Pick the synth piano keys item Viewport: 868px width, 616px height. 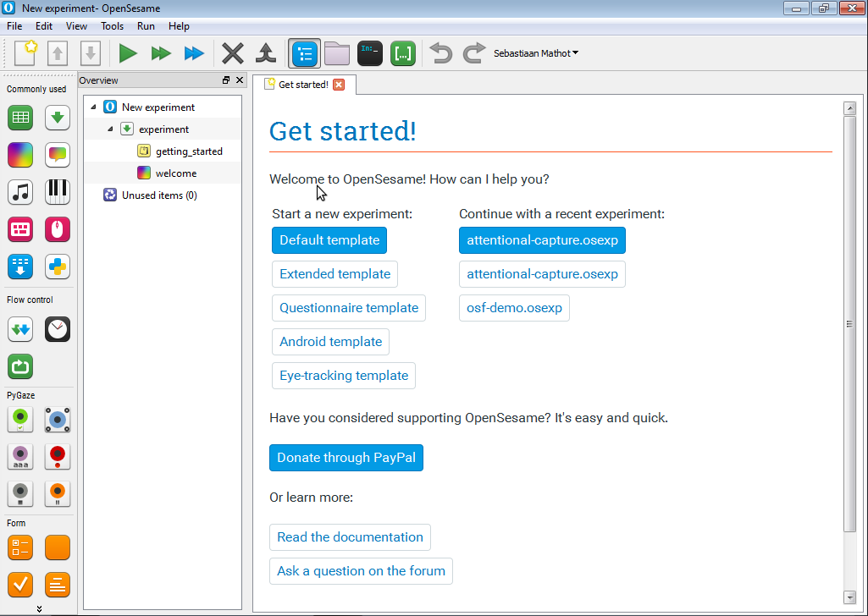[58, 192]
